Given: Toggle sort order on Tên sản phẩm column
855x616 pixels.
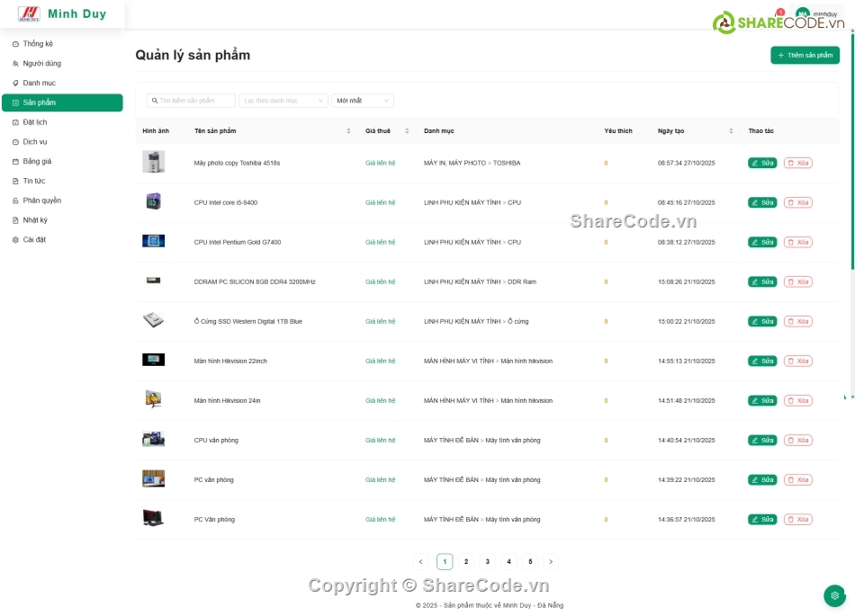Looking at the screenshot, I should [x=346, y=130].
